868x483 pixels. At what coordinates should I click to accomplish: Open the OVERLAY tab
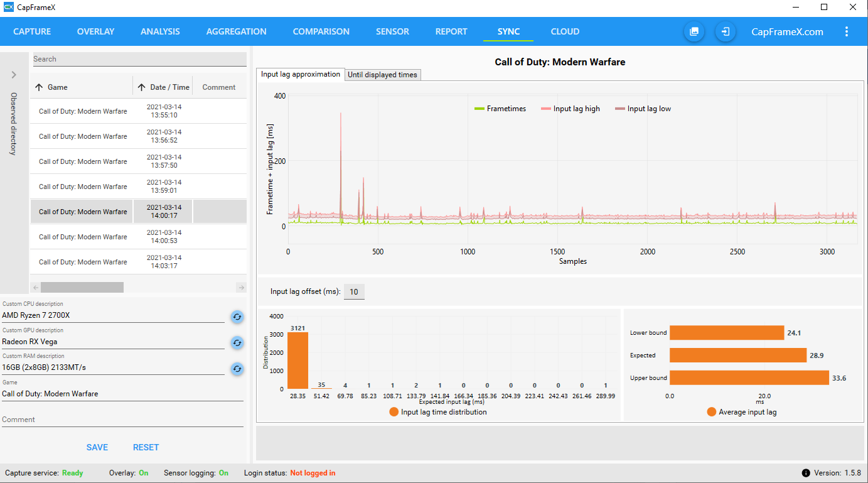[95, 31]
